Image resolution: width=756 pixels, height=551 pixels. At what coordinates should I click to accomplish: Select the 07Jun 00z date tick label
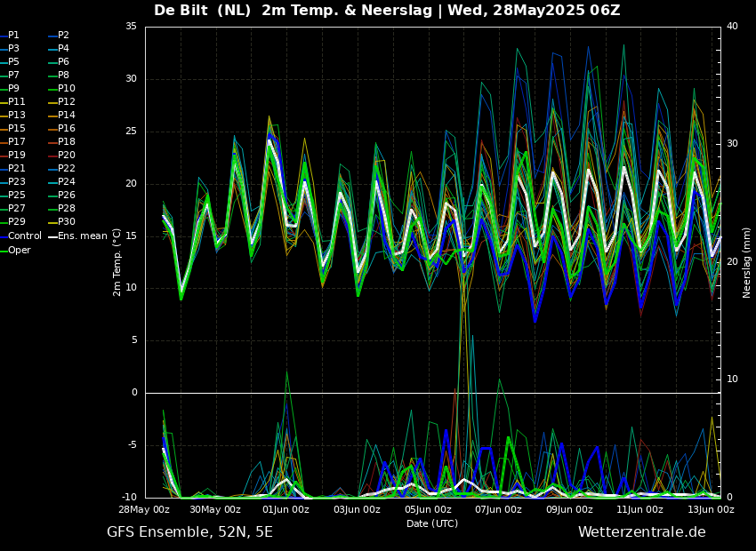[498, 509]
